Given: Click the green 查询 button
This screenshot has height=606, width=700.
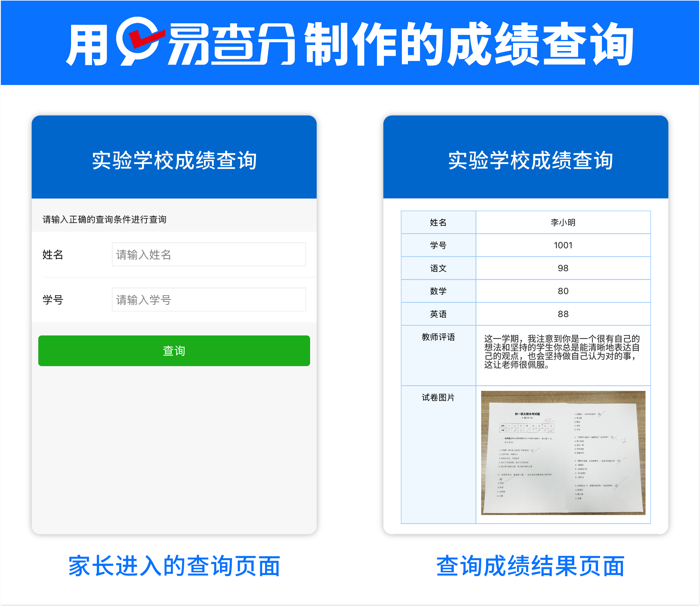Looking at the screenshot, I should 174,351.
